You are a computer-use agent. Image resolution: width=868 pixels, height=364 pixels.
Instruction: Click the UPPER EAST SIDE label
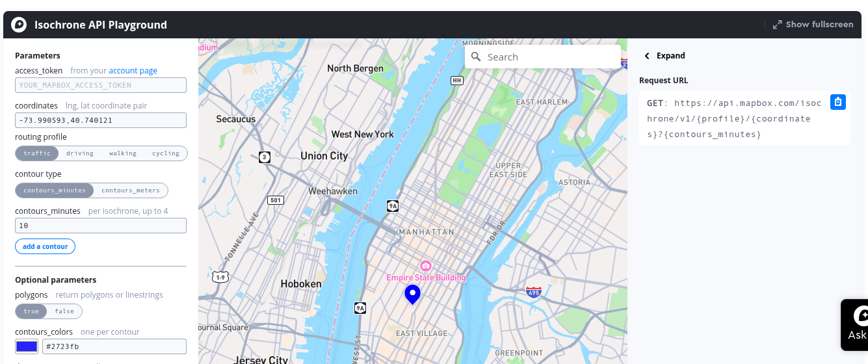pos(508,170)
